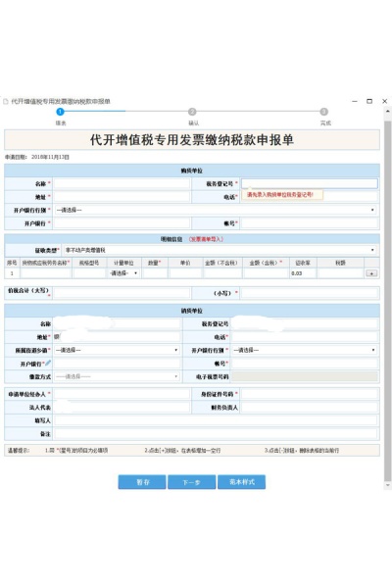
Task: Click buyer 地址 input field
Action: click(122, 197)
